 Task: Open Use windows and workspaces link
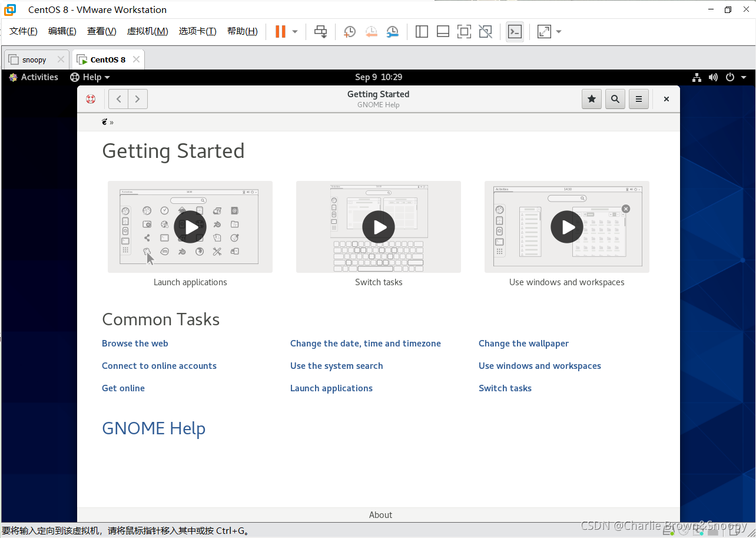coord(539,366)
